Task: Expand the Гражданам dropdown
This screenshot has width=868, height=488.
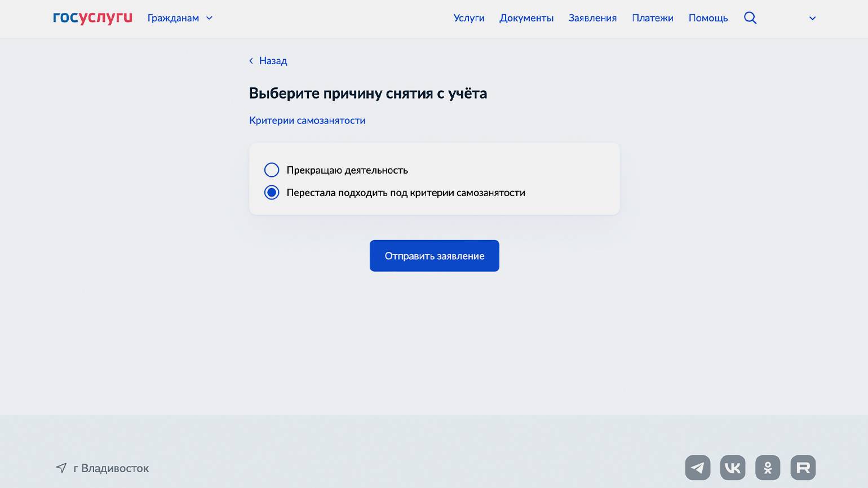Action: (x=180, y=18)
